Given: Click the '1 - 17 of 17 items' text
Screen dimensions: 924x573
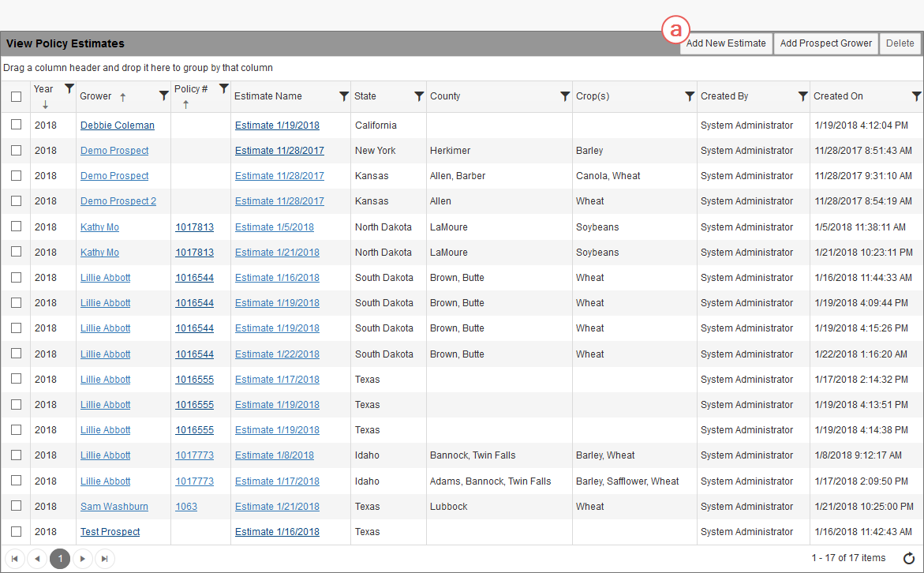Looking at the screenshot, I should coord(848,558).
